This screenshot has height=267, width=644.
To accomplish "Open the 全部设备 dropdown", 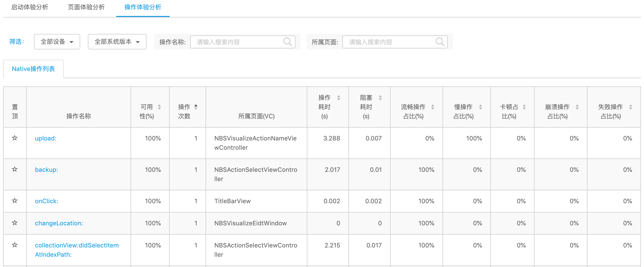I will [x=57, y=42].
